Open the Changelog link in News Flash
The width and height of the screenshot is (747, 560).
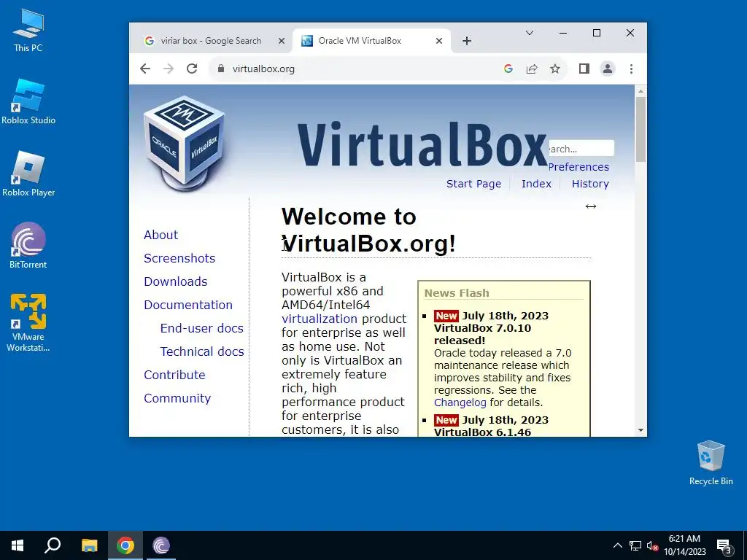click(460, 402)
